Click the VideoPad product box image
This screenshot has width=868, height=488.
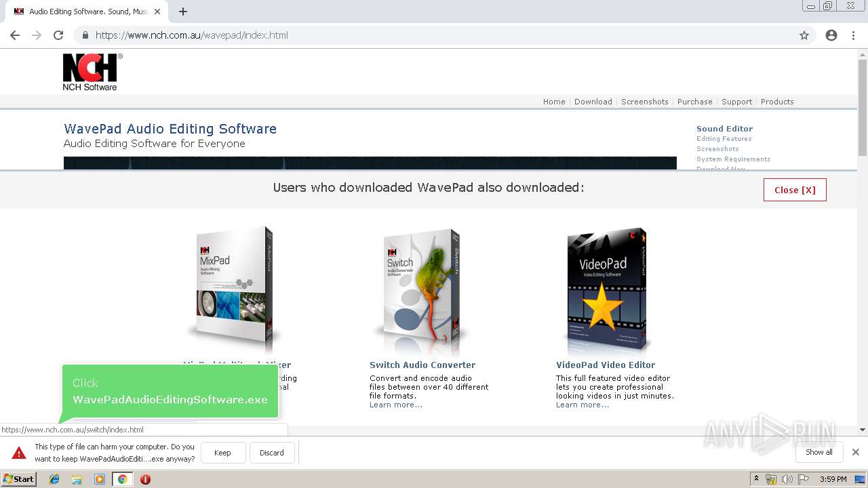(606, 290)
